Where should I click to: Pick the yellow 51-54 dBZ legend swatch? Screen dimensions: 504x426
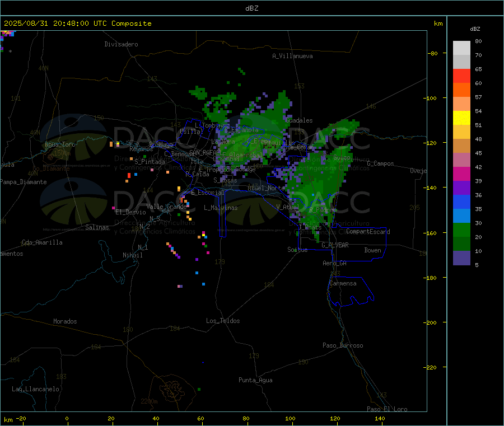click(x=461, y=118)
